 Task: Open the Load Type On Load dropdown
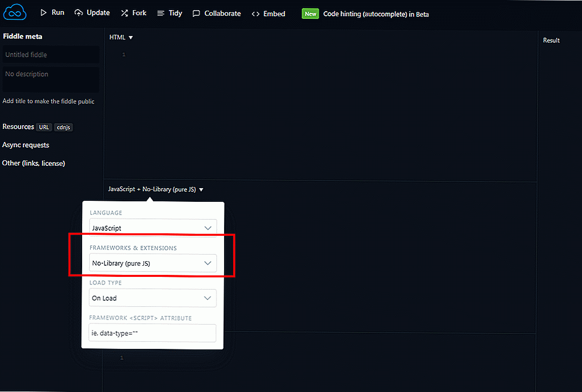click(x=153, y=298)
